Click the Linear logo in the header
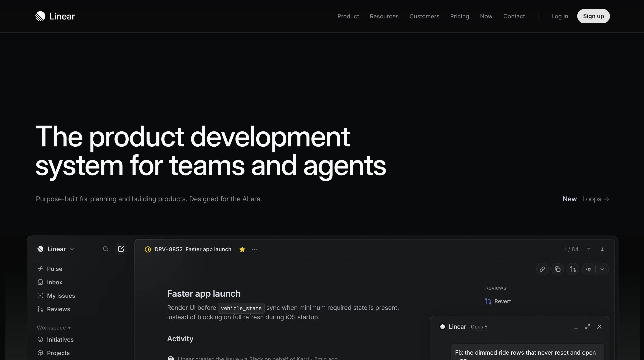644x360 pixels. 55,16
